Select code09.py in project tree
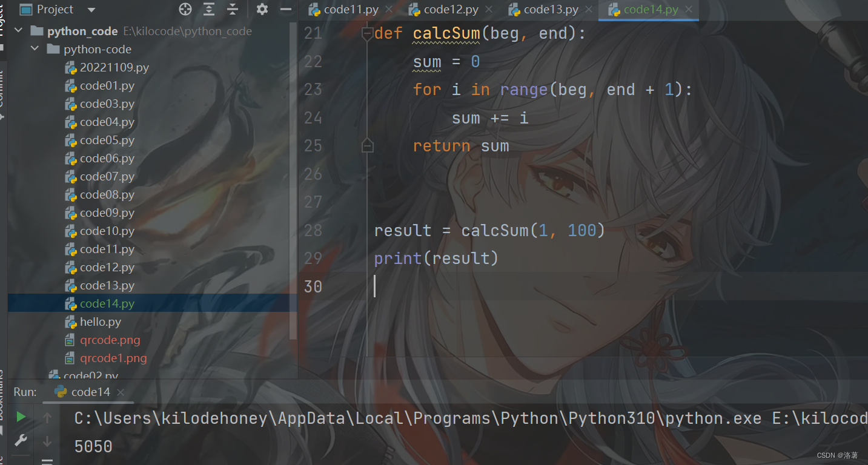The height and width of the screenshot is (465, 868). click(x=107, y=213)
